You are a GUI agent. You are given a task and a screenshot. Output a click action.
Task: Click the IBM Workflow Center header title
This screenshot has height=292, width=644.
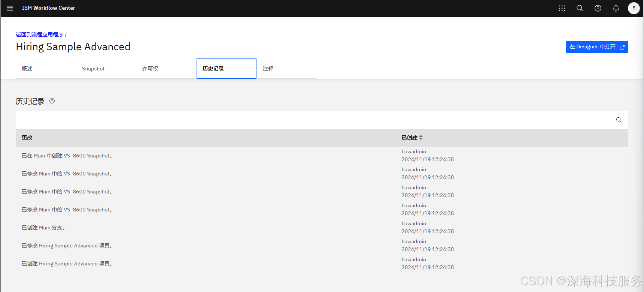[48, 8]
